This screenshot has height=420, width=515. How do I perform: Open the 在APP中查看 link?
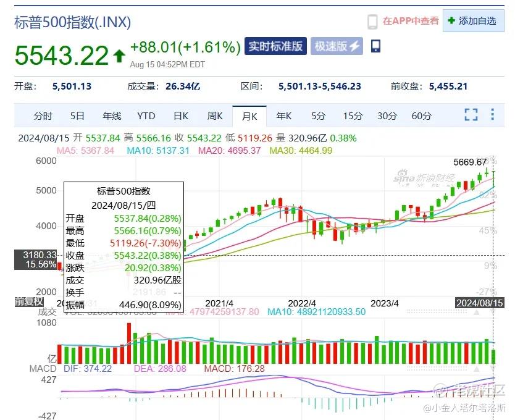coord(411,21)
